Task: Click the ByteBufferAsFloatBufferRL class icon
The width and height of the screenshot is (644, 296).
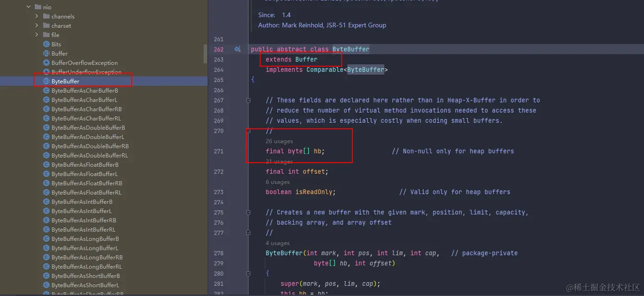Action: coord(46,192)
